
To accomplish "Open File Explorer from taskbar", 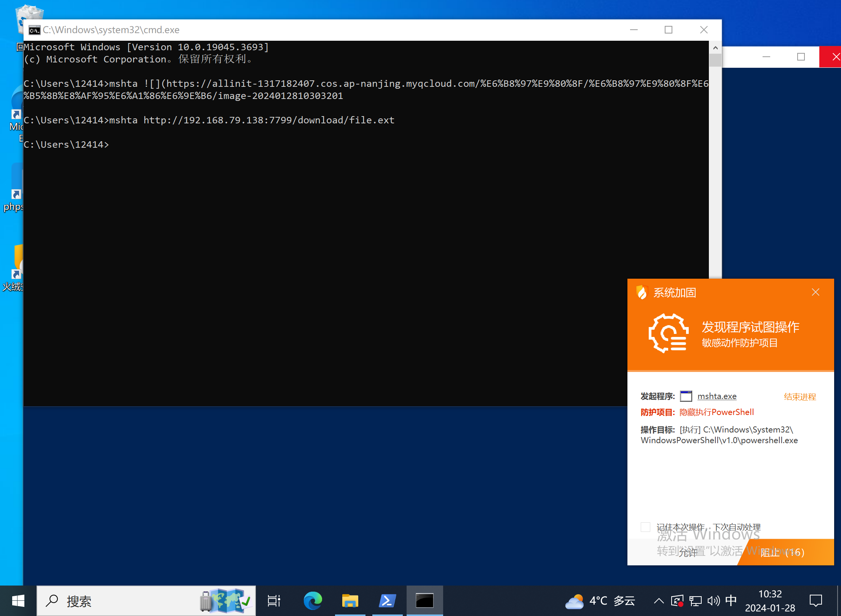I will pos(350,601).
